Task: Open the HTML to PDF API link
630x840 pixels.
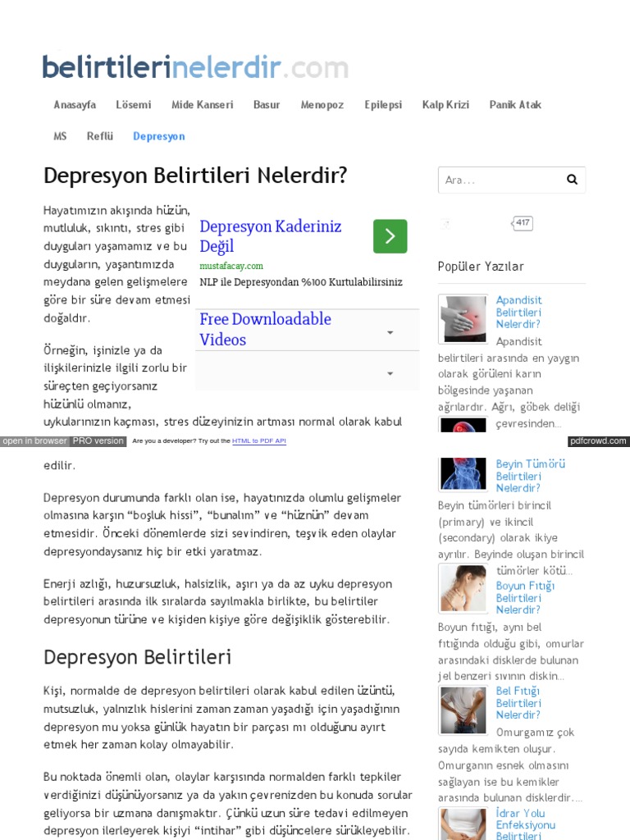Action: pyautogui.click(x=259, y=441)
